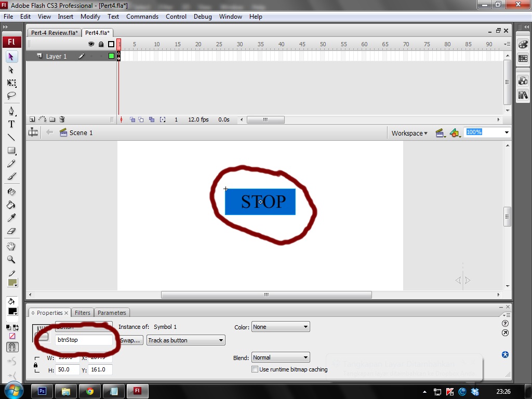Check Use runtime bitmap caching
The image size is (532, 399).
pos(255,369)
